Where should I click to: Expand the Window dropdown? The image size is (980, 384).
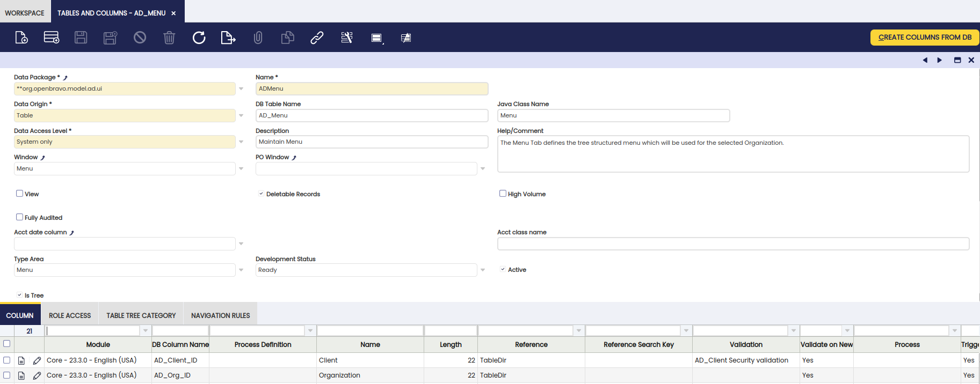241,168
